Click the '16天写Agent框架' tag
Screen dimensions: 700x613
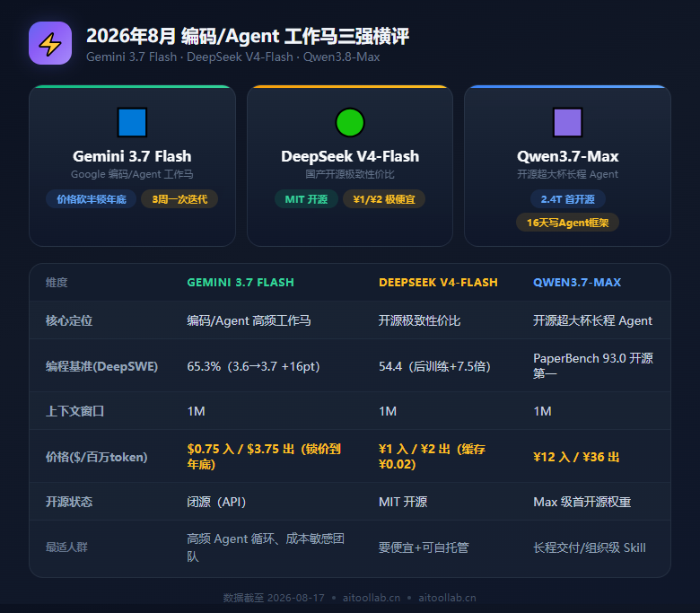tap(567, 223)
